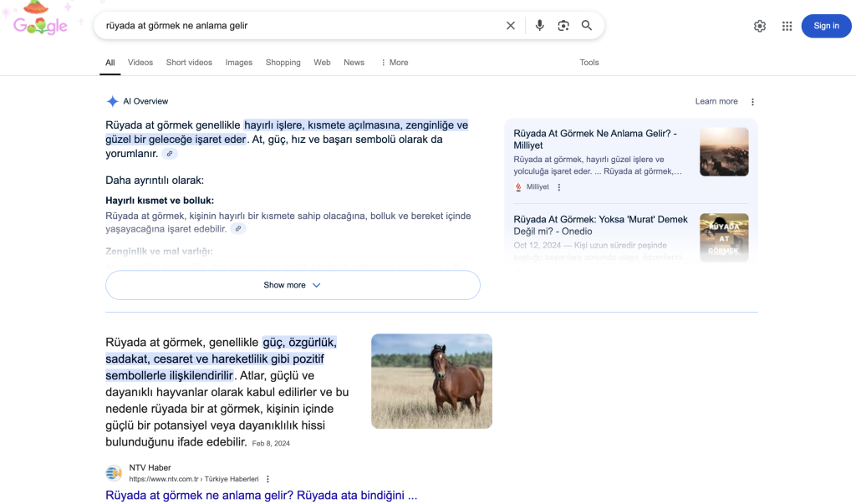Start voice search with microphone icon
The image size is (856, 504).
click(540, 26)
